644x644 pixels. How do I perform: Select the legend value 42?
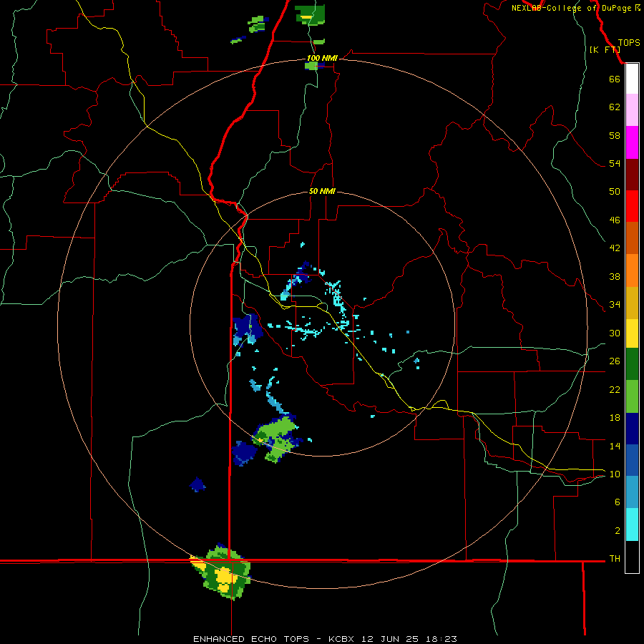(615, 248)
